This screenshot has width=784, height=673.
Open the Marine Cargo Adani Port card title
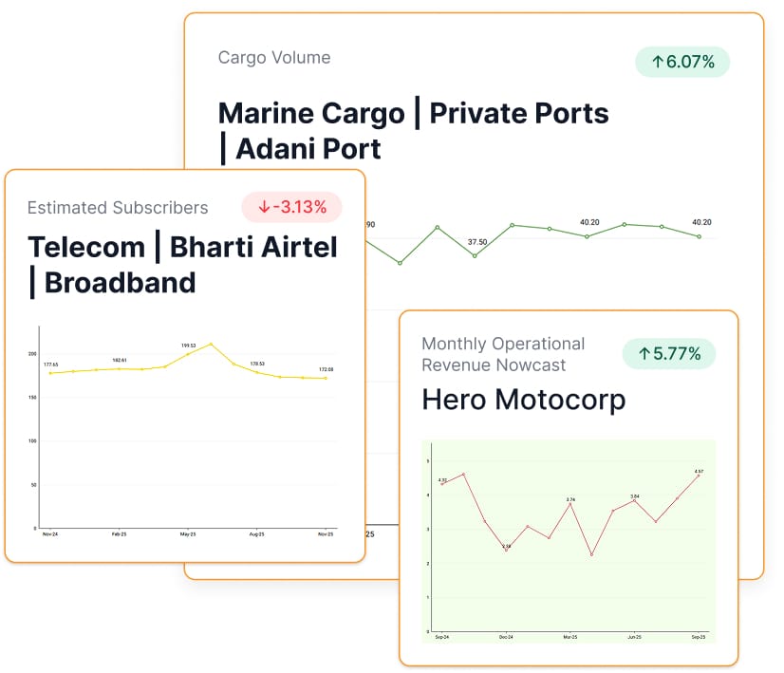click(413, 130)
